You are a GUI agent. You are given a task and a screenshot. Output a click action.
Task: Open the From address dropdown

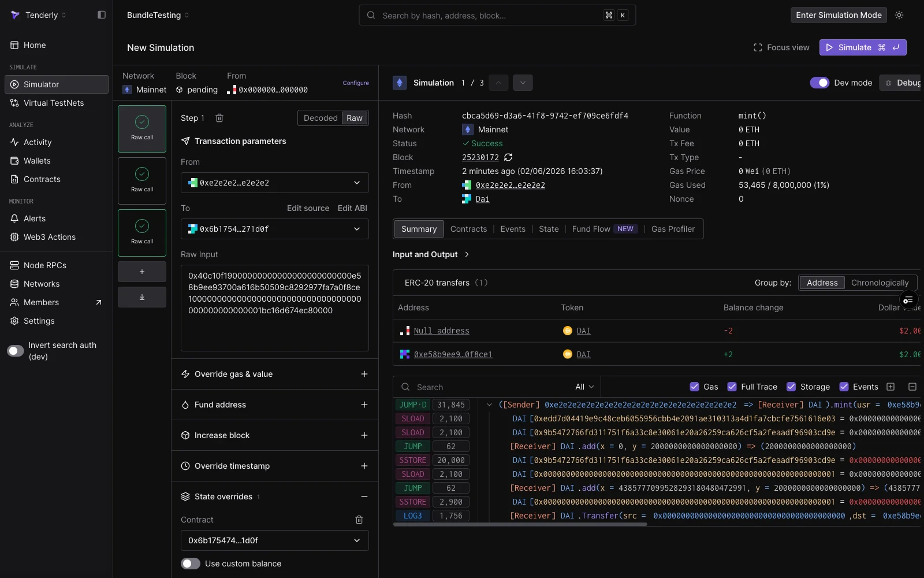tap(275, 183)
